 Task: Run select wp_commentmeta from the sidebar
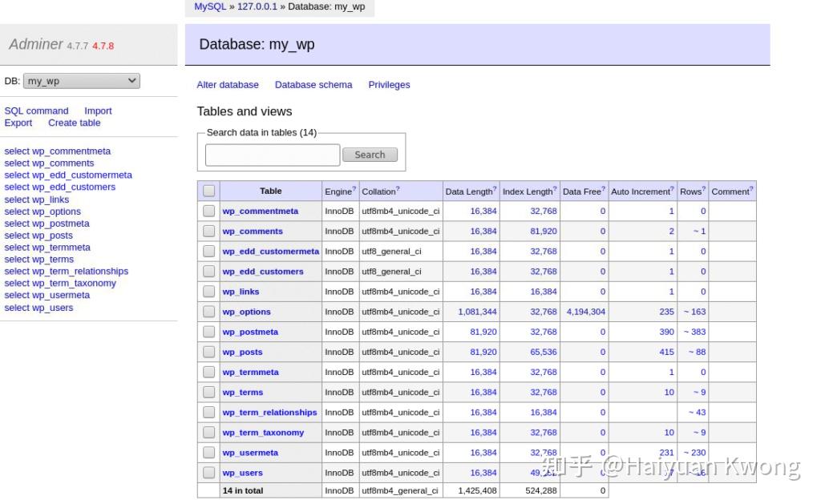pos(57,151)
